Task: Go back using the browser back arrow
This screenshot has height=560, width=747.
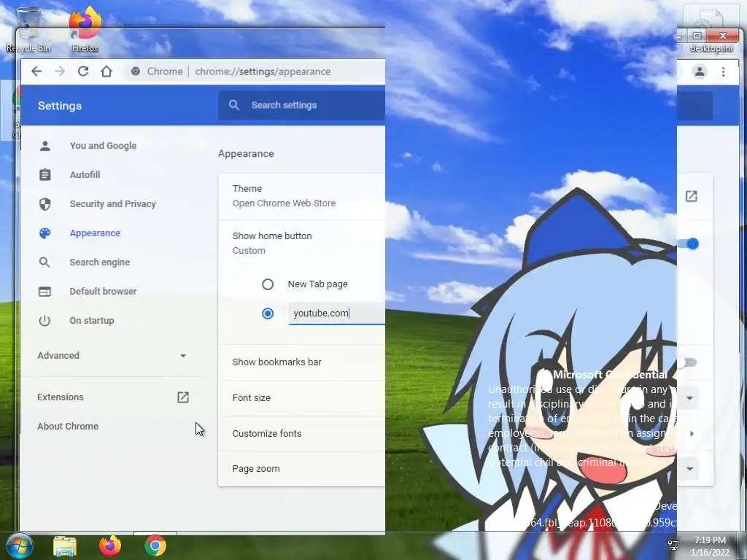Action: 36,71
